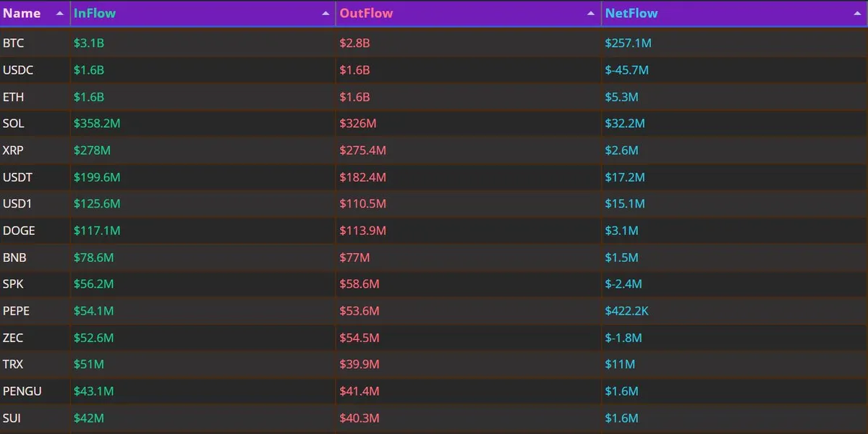868x434 pixels.
Task: Sort table by the Name column header
Action: click(22, 13)
